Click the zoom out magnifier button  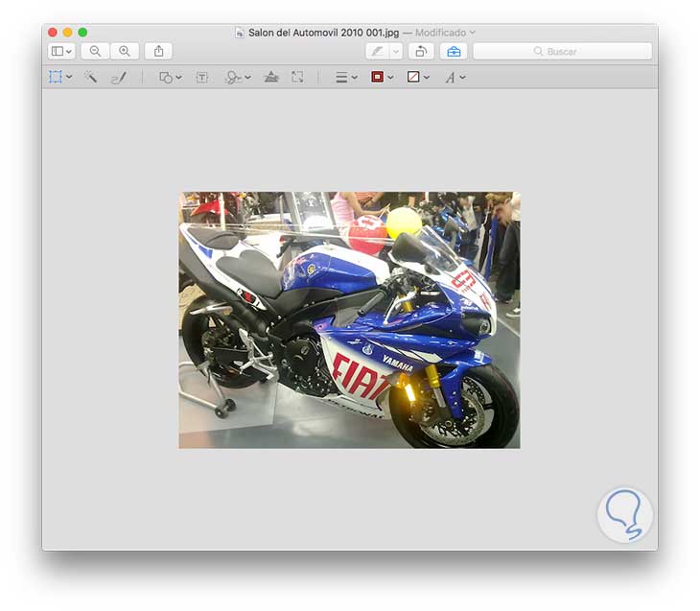click(95, 52)
